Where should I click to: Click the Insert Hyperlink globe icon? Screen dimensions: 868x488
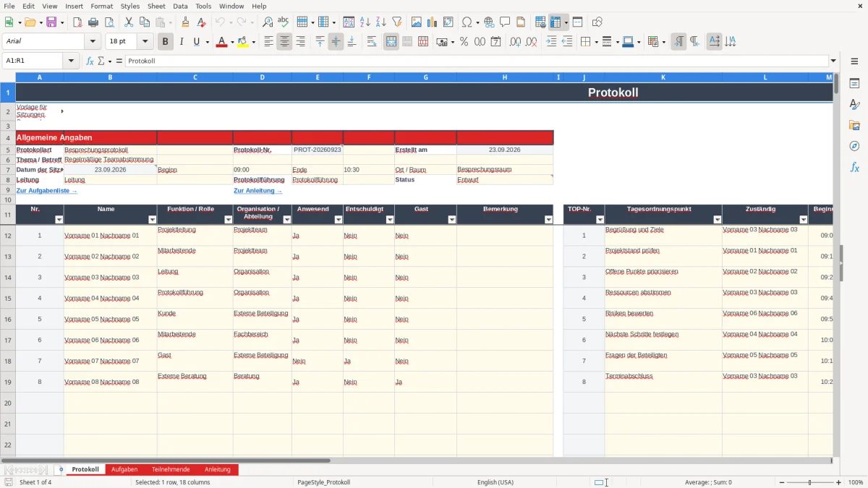489,22
